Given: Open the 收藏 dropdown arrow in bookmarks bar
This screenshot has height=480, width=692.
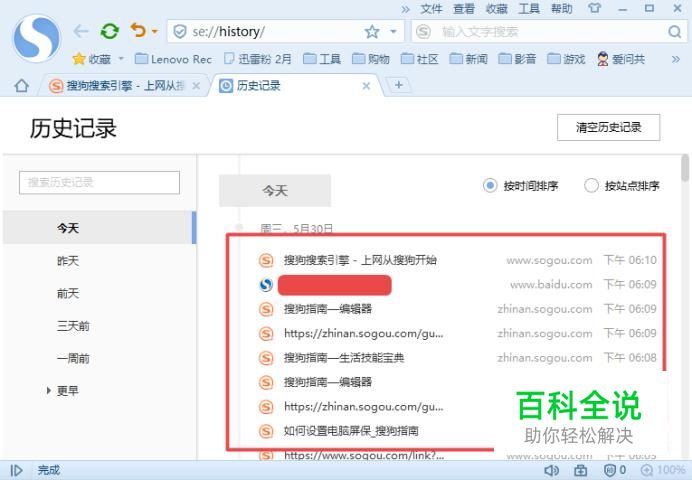Looking at the screenshot, I should tap(121, 59).
